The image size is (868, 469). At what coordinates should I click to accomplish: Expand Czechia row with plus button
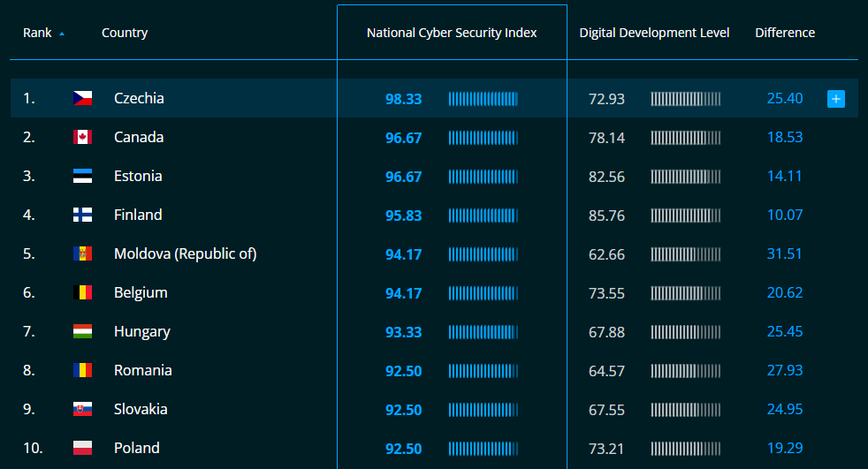pos(835,99)
